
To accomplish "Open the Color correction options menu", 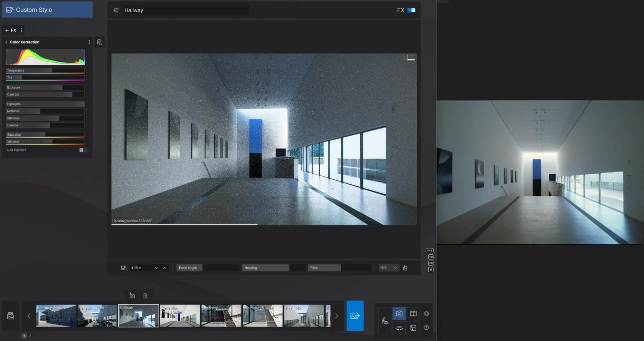I will [89, 42].
